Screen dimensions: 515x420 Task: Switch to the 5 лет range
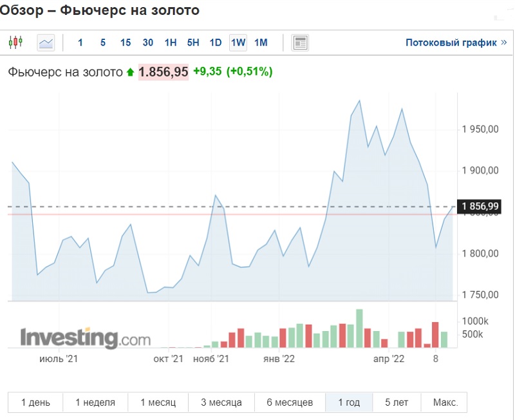pyautogui.click(x=397, y=403)
